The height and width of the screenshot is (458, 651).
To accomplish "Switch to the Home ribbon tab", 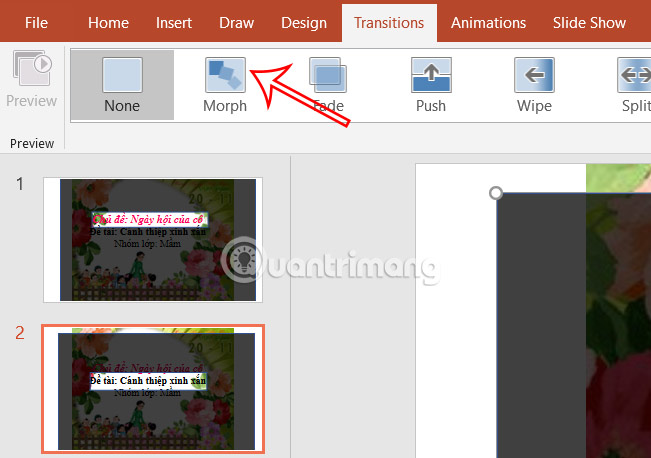I will pos(108,23).
